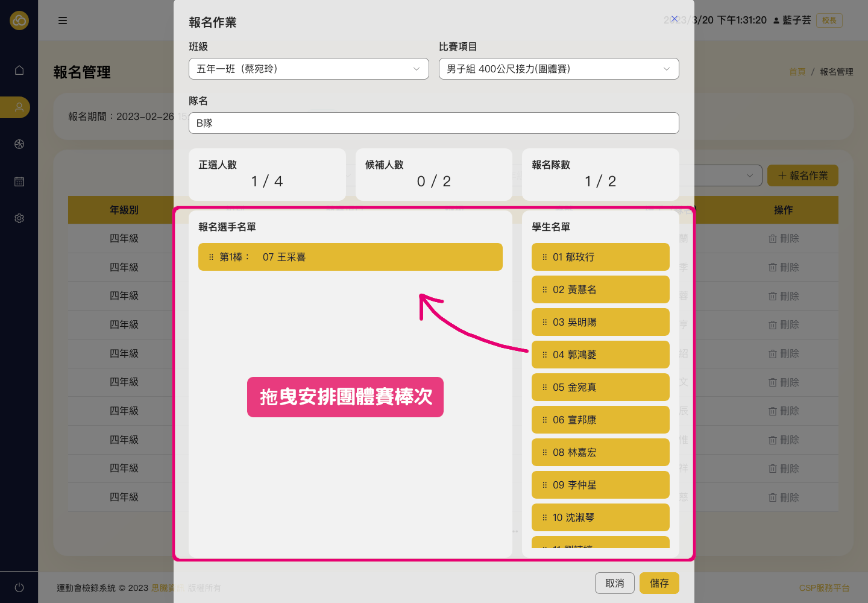Image resolution: width=868 pixels, height=603 pixels.
Task: Select student 04 郭鴻菱 in list
Action: pyautogui.click(x=600, y=355)
